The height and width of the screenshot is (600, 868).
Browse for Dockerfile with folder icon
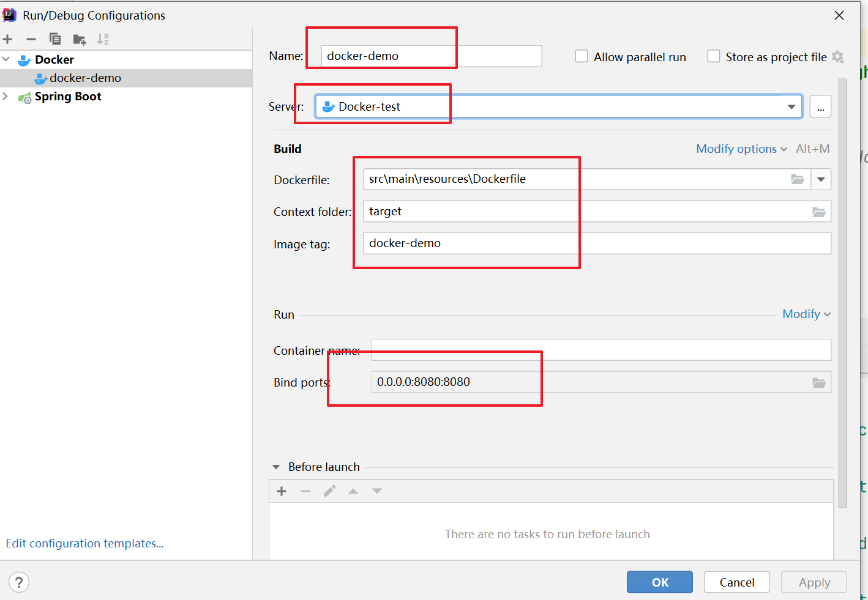(798, 179)
